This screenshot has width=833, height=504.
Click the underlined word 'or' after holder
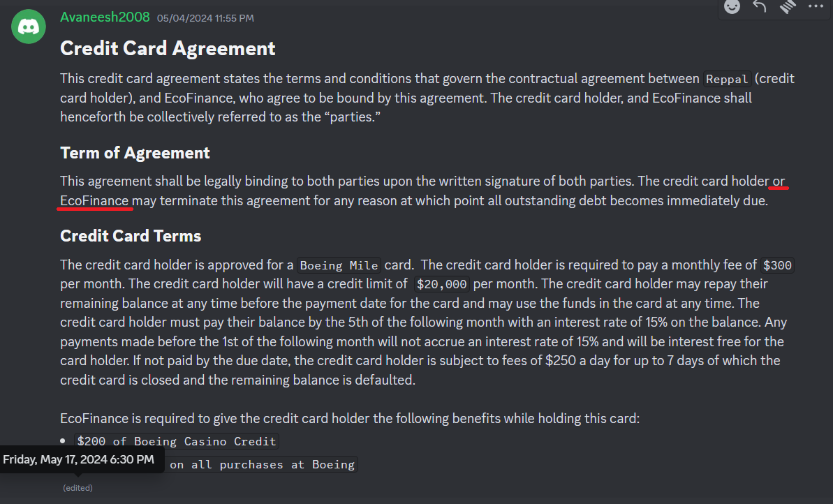(x=779, y=181)
